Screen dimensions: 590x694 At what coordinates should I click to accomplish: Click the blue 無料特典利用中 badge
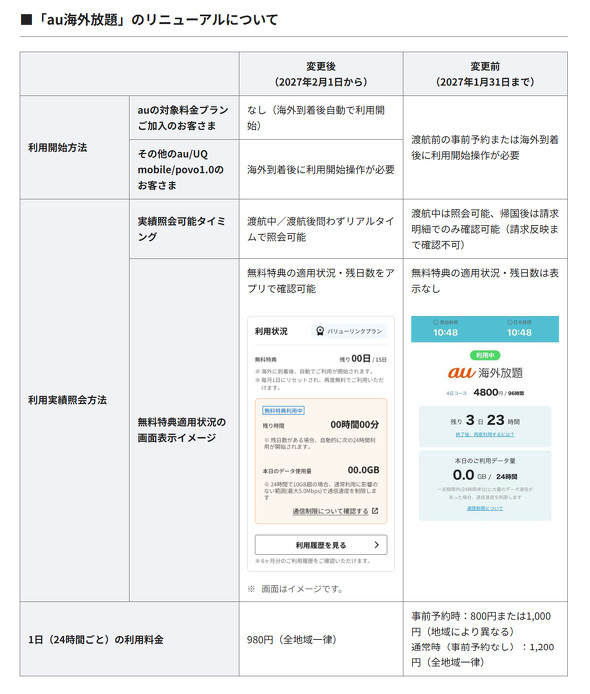click(x=283, y=410)
